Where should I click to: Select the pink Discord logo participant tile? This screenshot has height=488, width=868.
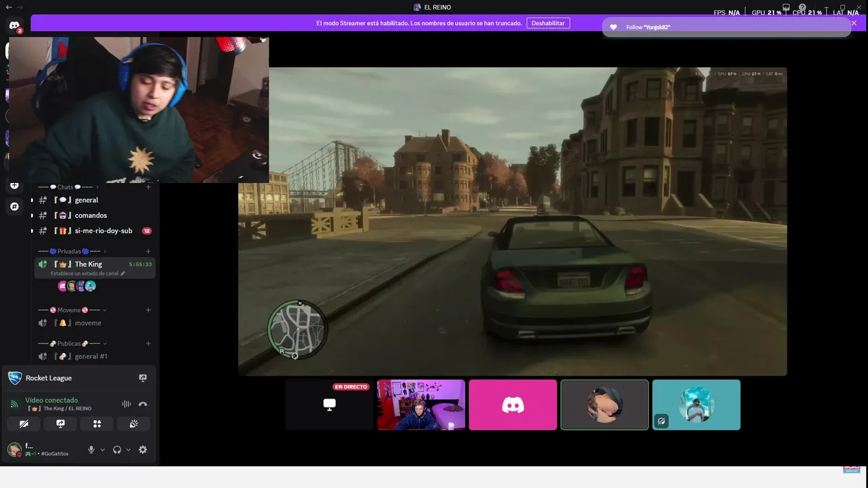coord(513,405)
